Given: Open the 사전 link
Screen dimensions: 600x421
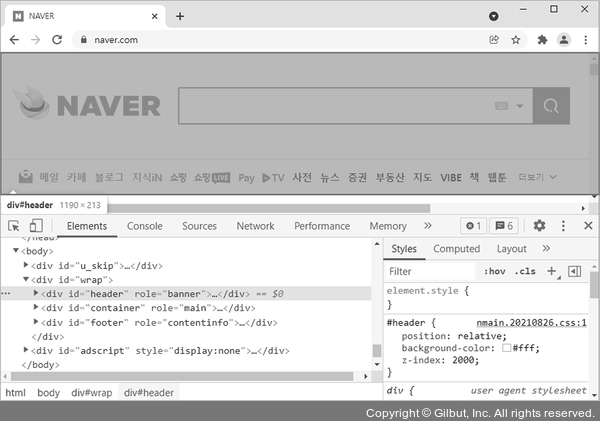Looking at the screenshot, I should click(x=302, y=177).
